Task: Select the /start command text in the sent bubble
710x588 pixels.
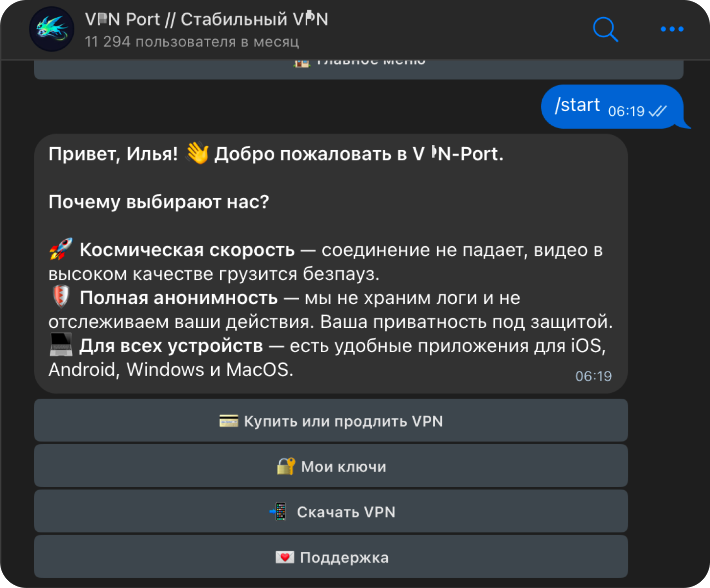Action: 577,105
